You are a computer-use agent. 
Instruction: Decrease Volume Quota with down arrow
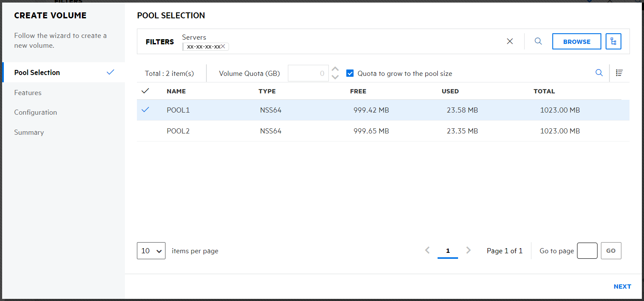335,77
